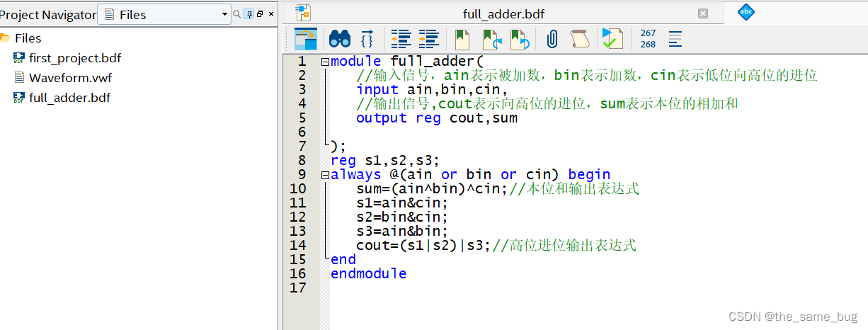868x330 pixels.
Task: Collapse the always block fold marker on line 9
Action: (325, 175)
